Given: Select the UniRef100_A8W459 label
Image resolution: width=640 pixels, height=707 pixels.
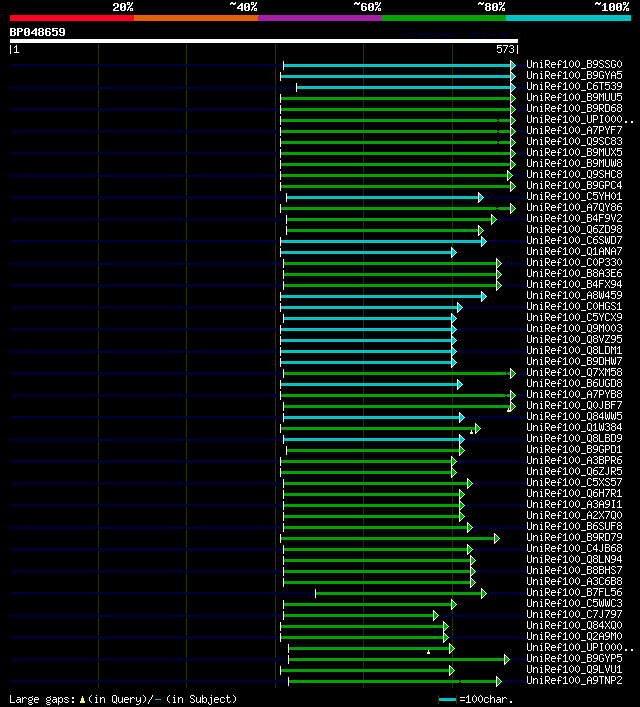Looking at the screenshot, I should (574, 295).
